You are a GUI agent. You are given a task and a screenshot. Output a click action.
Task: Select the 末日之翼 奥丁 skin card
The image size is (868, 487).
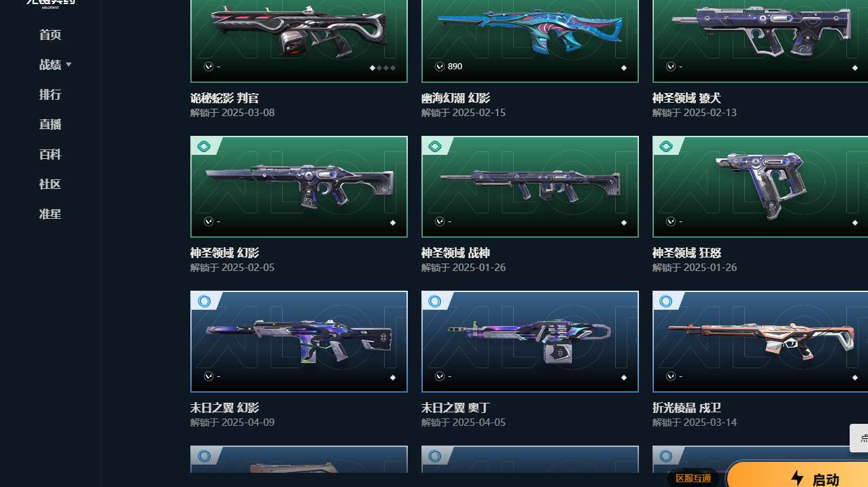[x=530, y=342]
